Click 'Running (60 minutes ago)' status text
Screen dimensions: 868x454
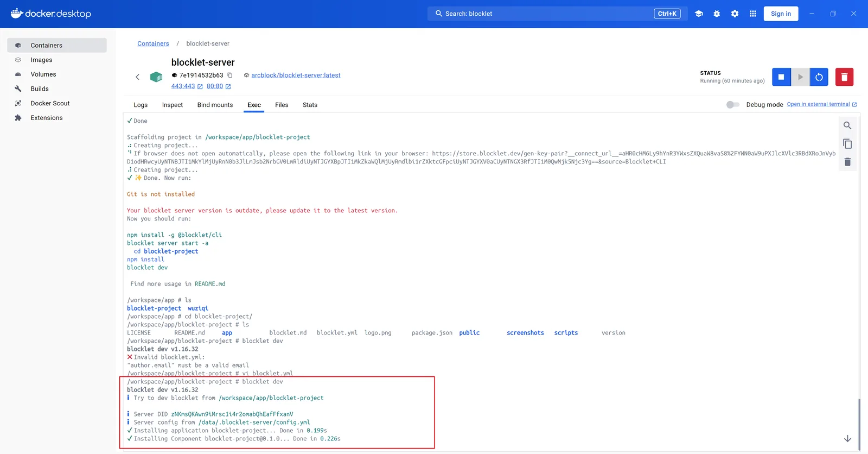point(732,81)
